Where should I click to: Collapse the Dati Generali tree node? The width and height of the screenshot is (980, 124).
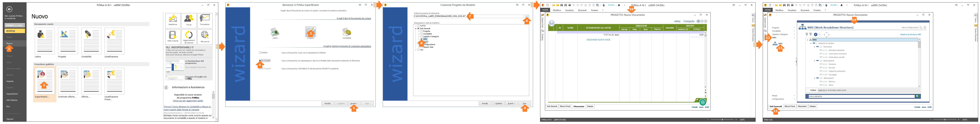pos(416,29)
